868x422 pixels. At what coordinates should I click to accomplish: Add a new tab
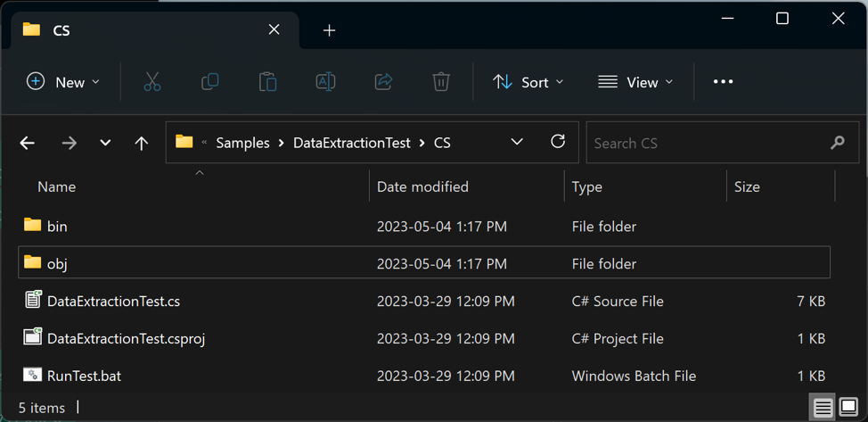pyautogui.click(x=329, y=30)
